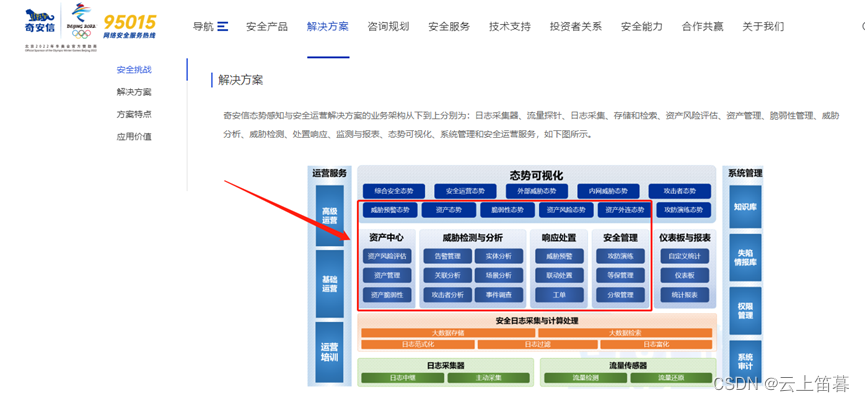Screen dimensions: 865x402
Task: Jump to 解决方案 in sidebar
Action: [134, 92]
